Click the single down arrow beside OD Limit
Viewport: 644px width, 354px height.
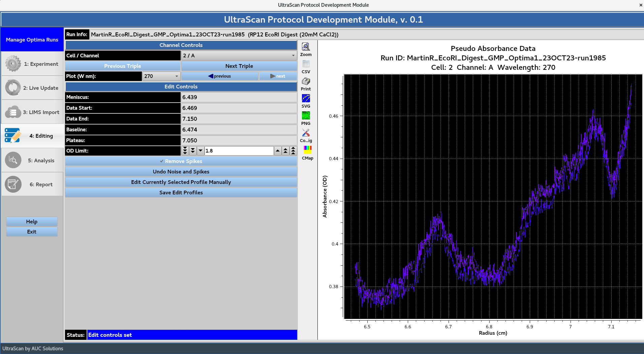tap(200, 151)
